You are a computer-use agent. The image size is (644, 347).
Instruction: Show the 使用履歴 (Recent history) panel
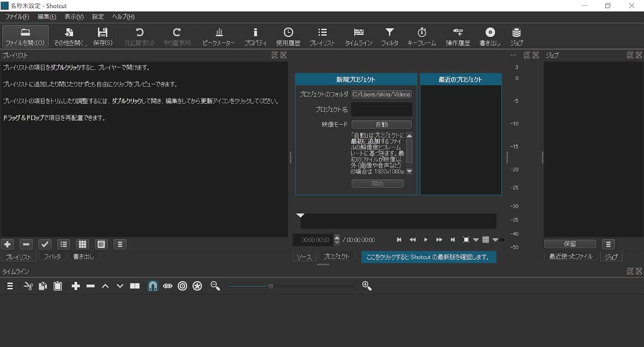pos(288,36)
